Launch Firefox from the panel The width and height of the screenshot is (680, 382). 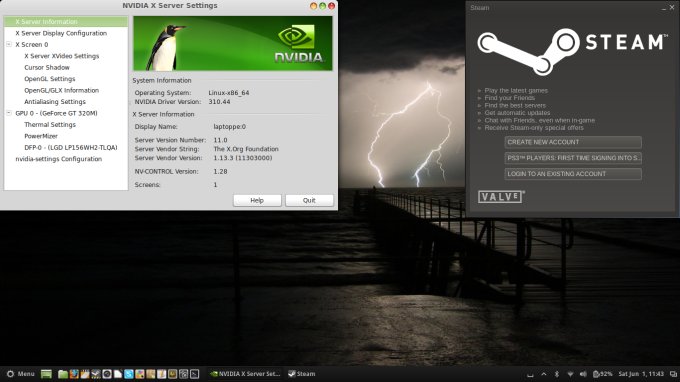tap(74, 374)
